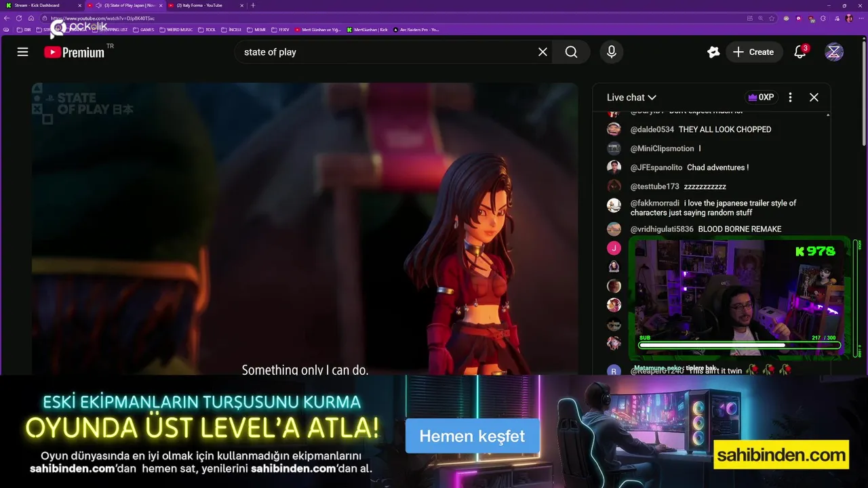Click the 'Hemen keşfet' ad button

pos(472,436)
